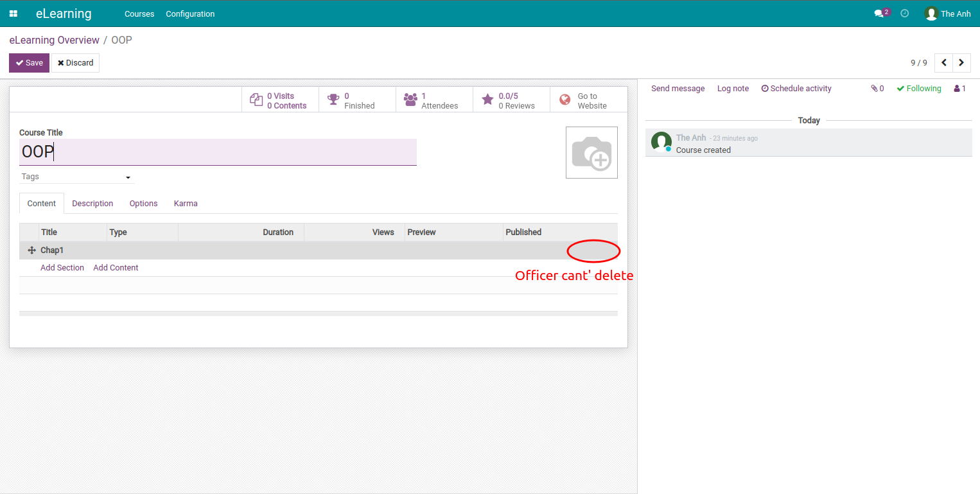Switch to the Description tab
Screen dimensions: 980x494
click(92, 203)
